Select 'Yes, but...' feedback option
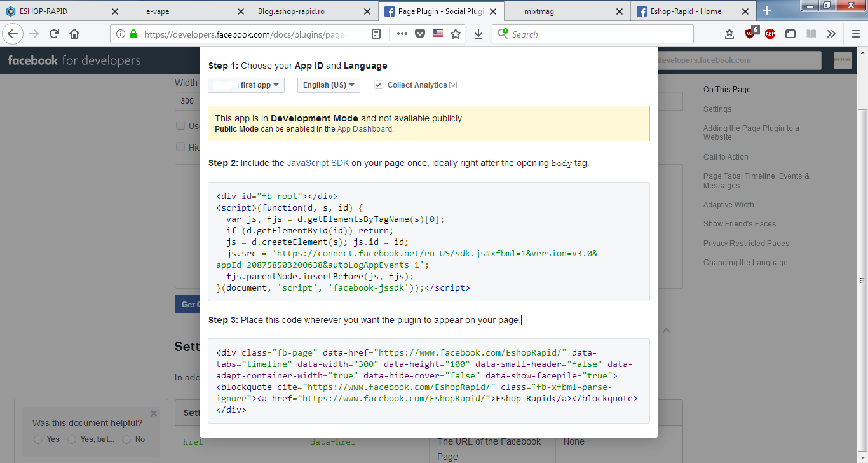The height and width of the screenshot is (463, 868). [72, 439]
